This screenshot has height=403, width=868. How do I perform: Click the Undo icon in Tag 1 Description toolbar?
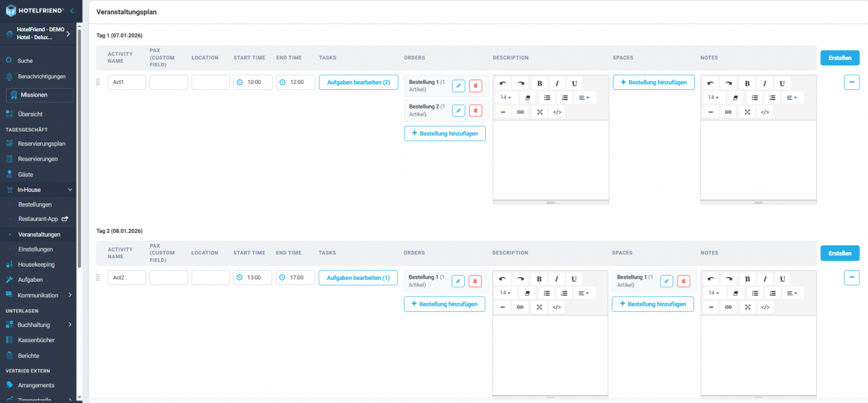click(x=503, y=83)
